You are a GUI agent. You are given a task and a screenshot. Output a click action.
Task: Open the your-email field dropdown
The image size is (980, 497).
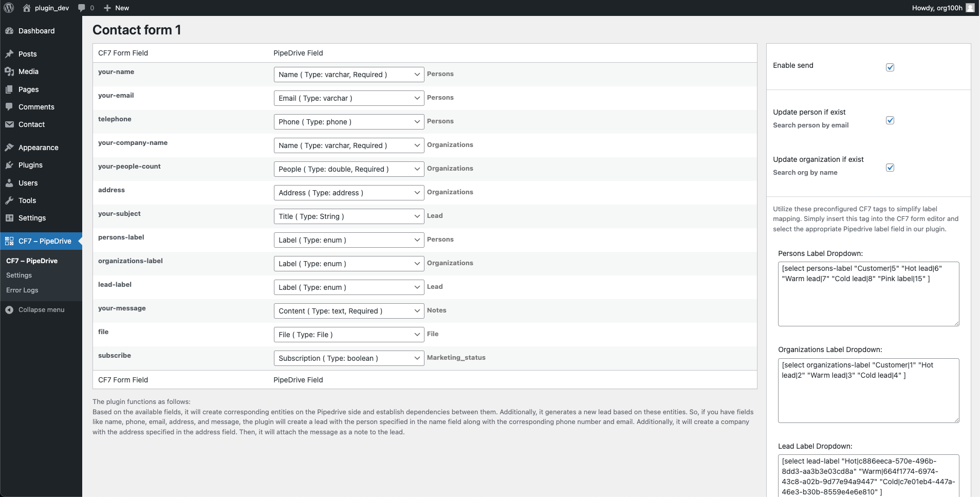tap(349, 98)
